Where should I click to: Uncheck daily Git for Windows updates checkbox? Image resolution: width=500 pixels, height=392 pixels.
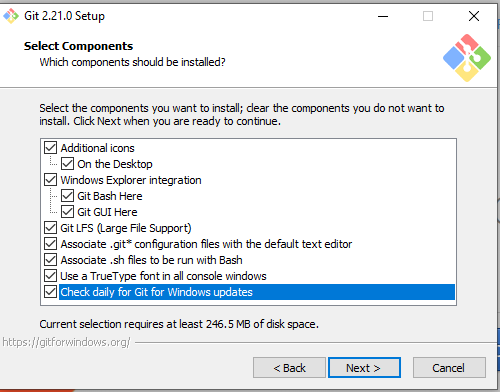50,292
